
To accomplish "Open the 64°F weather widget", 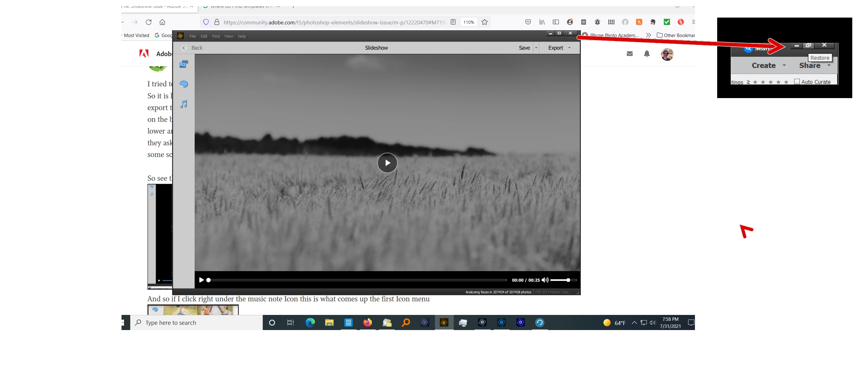I will pyautogui.click(x=614, y=323).
